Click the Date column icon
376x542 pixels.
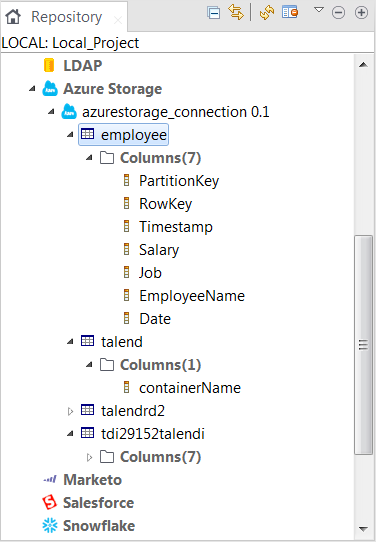pos(126,318)
